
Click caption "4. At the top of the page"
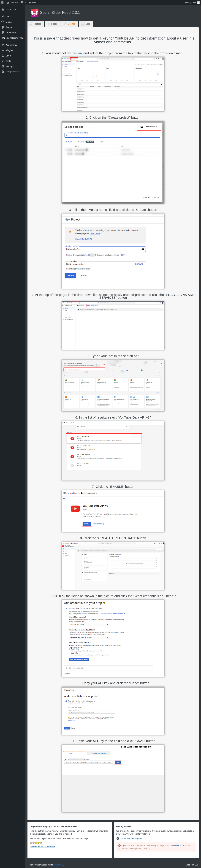pyautogui.click(x=113, y=296)
